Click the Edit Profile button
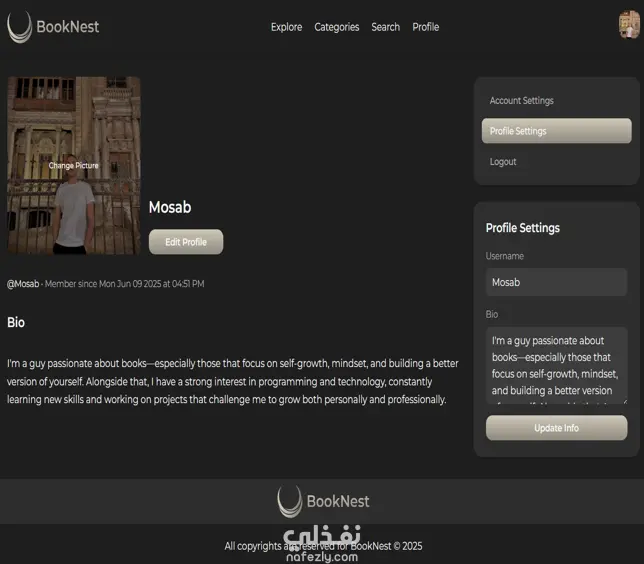644x564 pixels. pos(186,242)
